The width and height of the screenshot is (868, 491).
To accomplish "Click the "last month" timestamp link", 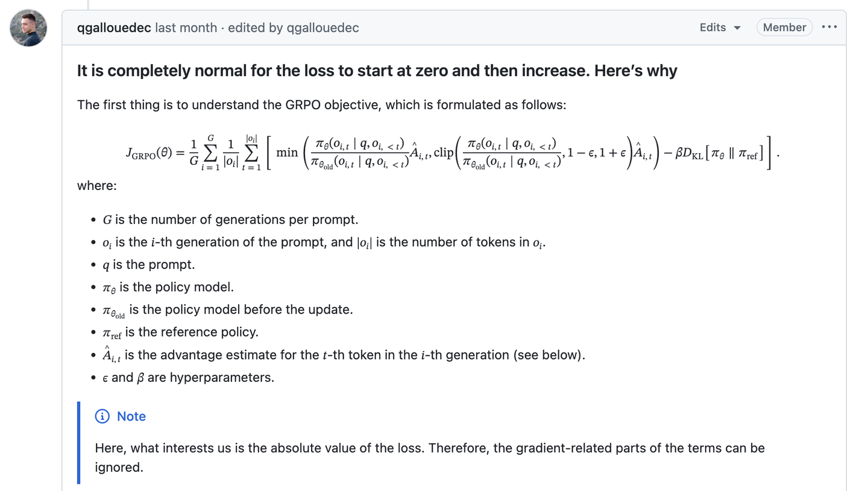I will [186, 28].
